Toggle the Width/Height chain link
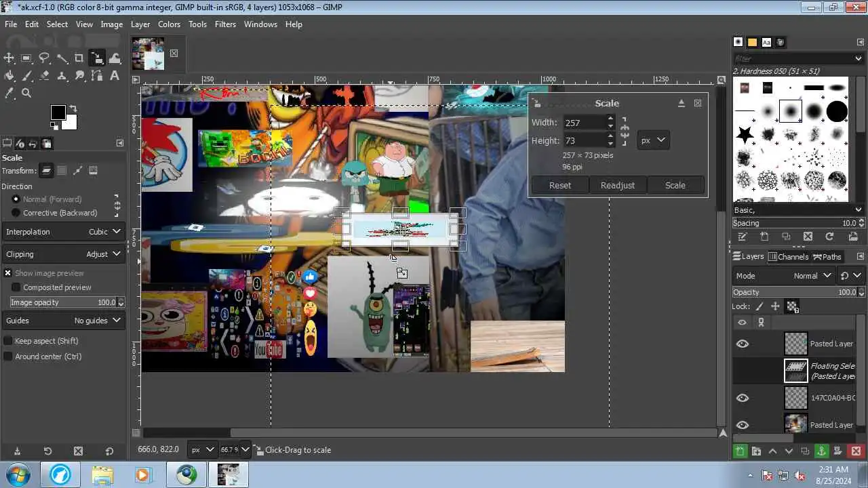This screenshot has height=488, width=868. pyautogui.click(x=625, y=131)
